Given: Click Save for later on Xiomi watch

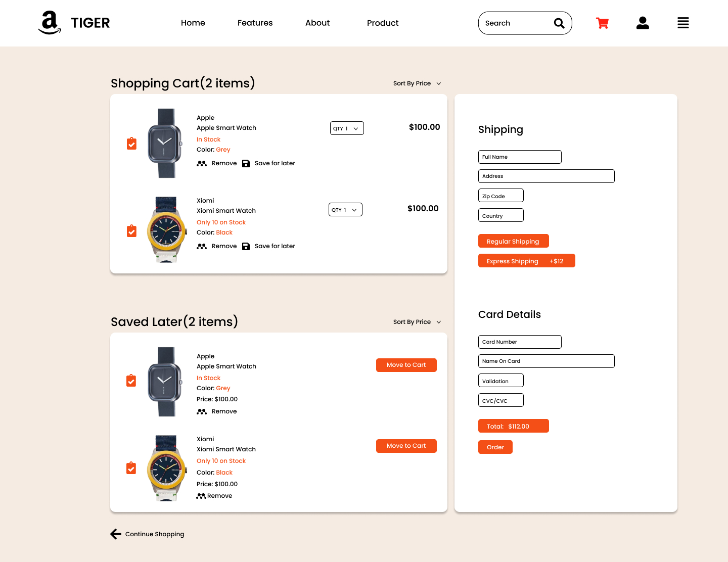Looking at the screenshot, I should click(x=275, y=246).
